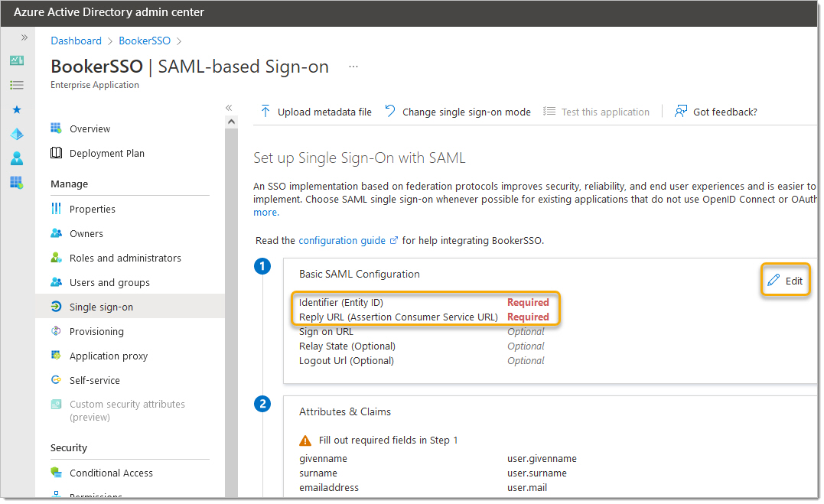The image size is (824, 504).
Task: Open Conditional Access under Security
Action: [x=111, y=473]
